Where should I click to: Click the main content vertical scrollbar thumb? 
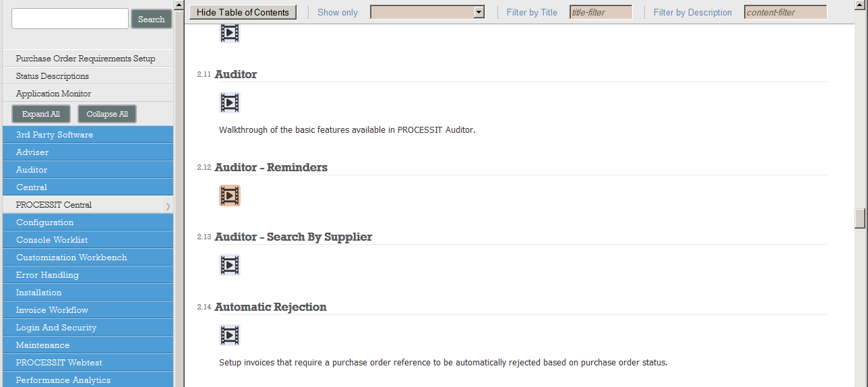pyautogui.click(x=859, y=218)
